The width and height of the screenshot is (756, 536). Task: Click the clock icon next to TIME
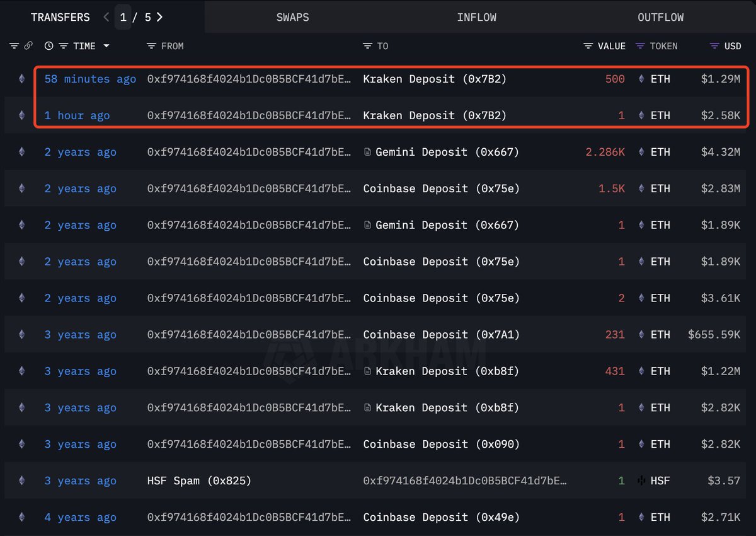click(x=49, y=46)
